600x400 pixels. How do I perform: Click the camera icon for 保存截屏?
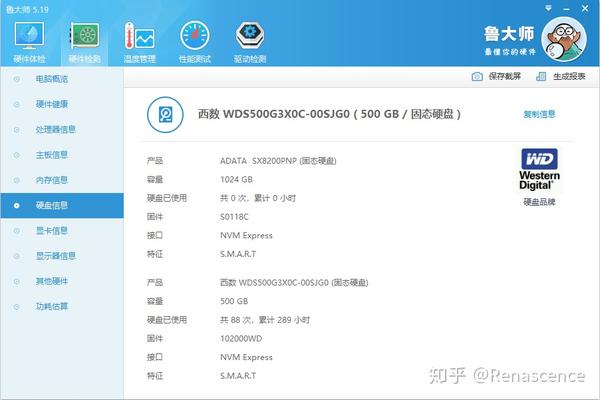(477, 77)
